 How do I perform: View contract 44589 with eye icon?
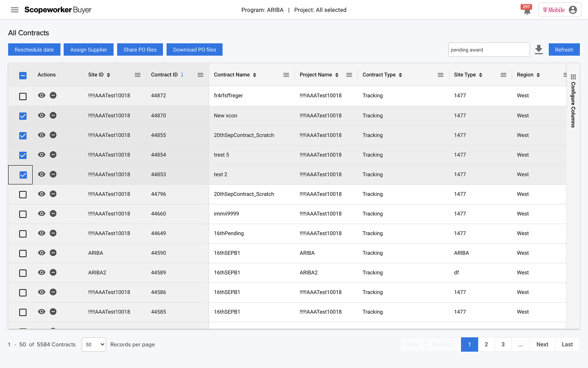[42, 272]
